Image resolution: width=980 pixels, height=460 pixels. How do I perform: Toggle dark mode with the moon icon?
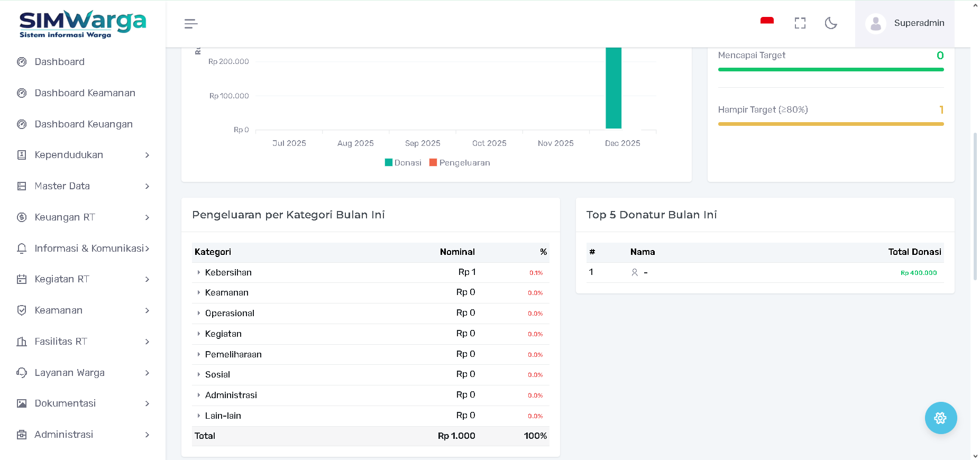coord(831,23)
